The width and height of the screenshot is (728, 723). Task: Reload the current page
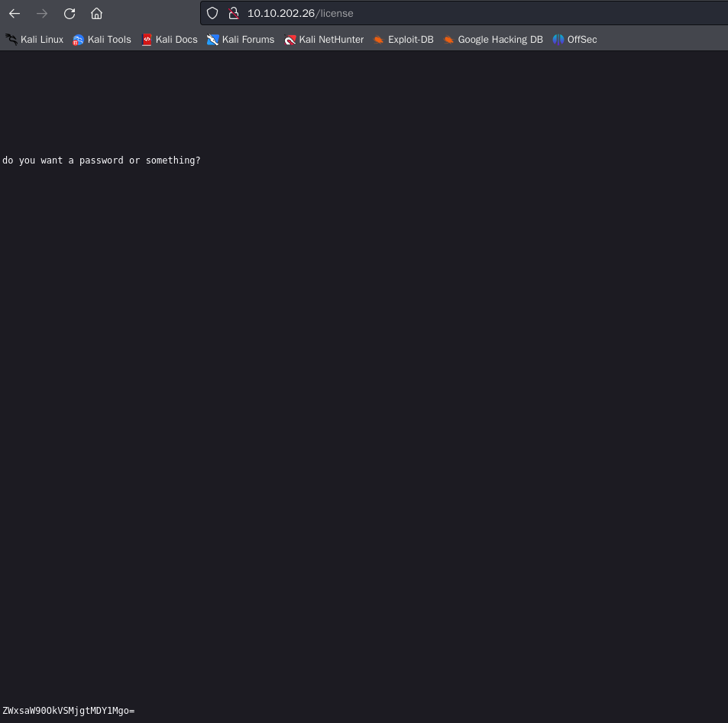pyautogui.click(x=70, y=14)
